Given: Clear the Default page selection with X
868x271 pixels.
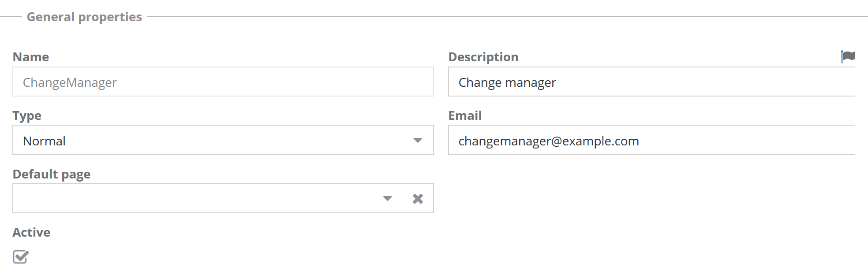Looking at the screenshot, I should (x=418, y=199).
